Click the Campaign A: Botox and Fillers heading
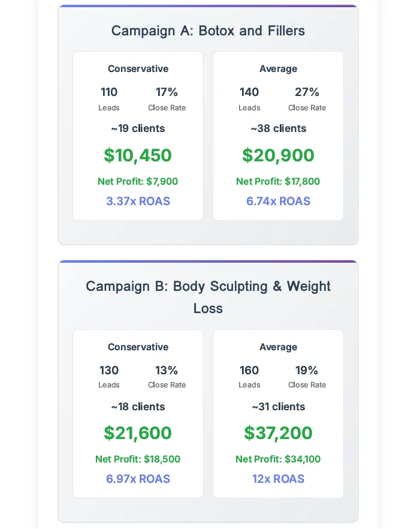 pyautogui.click(x=208, y=31)
